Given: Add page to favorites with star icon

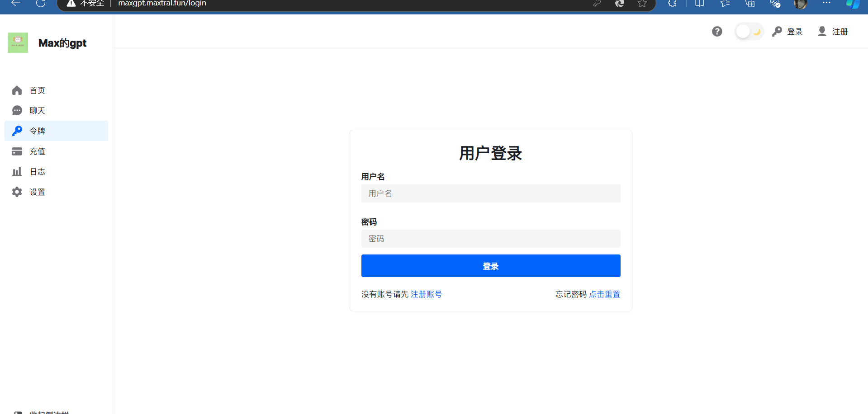Looking at the screenshot, I should [642, 3].
